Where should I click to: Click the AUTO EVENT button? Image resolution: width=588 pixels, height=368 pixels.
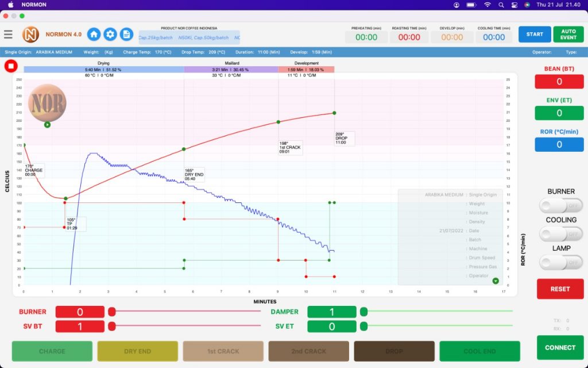568,34
